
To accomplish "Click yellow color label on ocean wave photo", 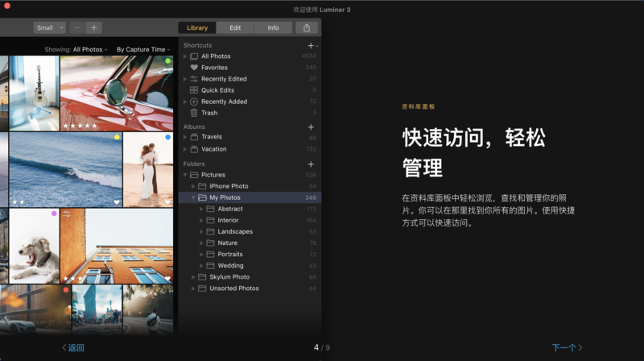I will [117, 137].
